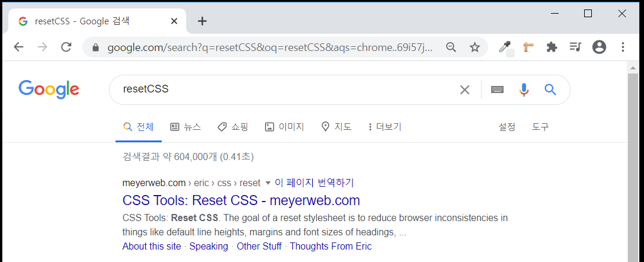This screenshot has height=262, width=644.
Task: Open the Chrome three-dot menu
Action: pos(623,47)
